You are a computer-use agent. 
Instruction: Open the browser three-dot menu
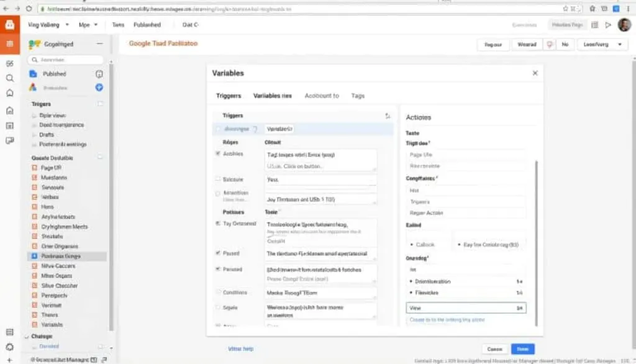pyautogui.click(x=628, y=9)
